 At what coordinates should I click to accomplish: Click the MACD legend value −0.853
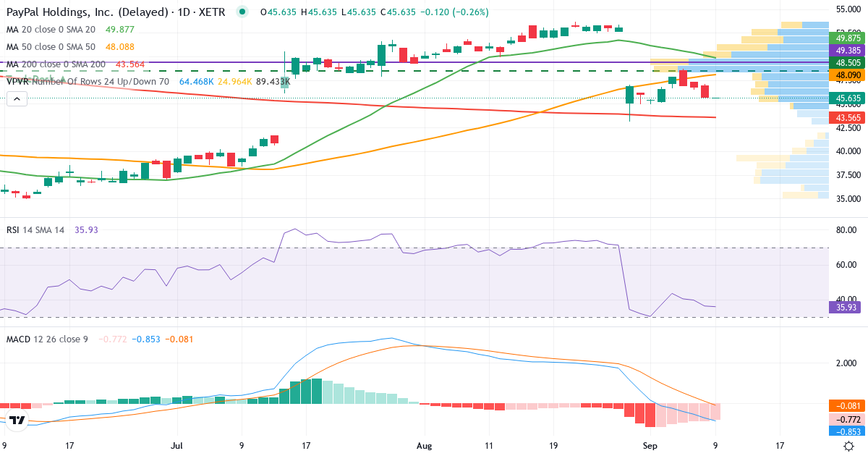(x=146, y=339)
